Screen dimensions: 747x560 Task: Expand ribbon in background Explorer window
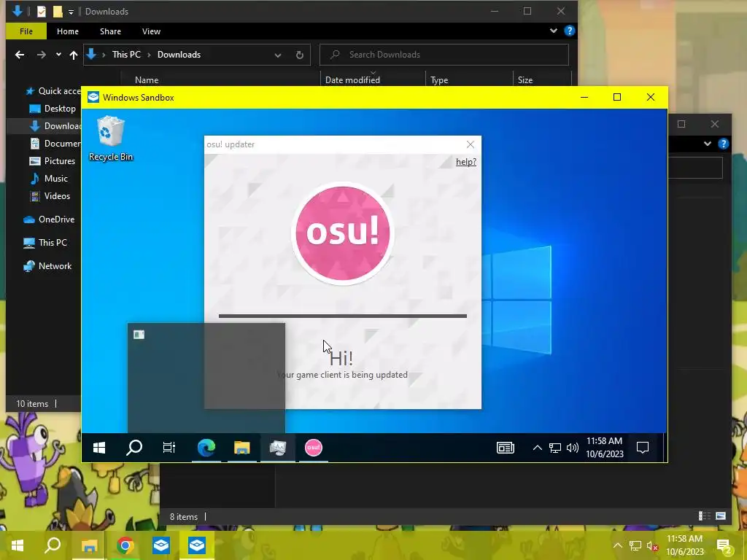[x=707, y=144]
